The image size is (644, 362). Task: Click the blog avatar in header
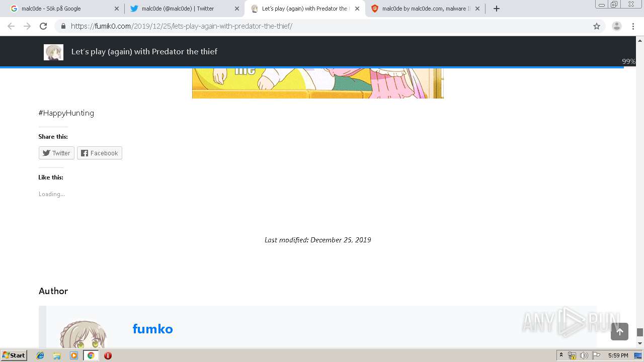pyautogui.click(x=53, y=52)
